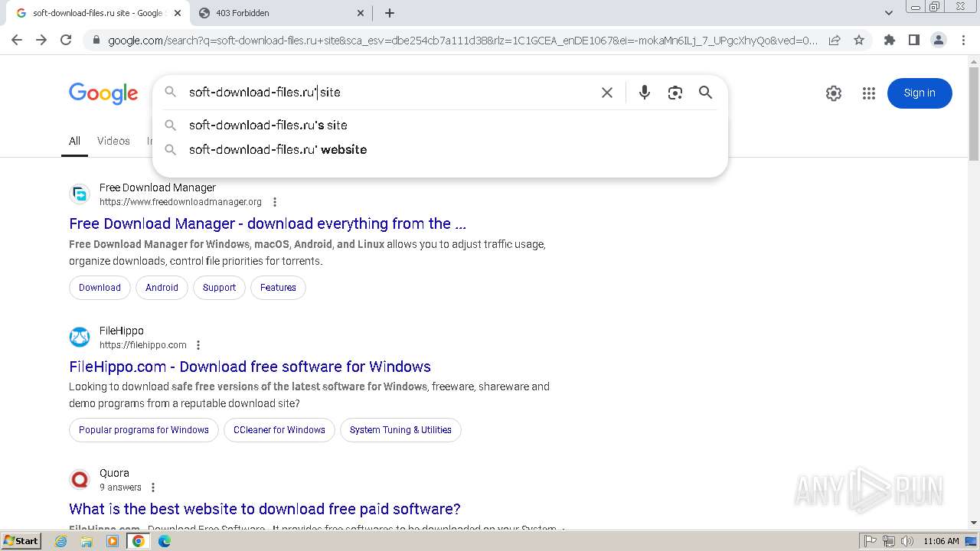The height and width of the screenshot is (551, 980).
Task: Close the 403 Forbidden tab
Action: coord(361,13)
